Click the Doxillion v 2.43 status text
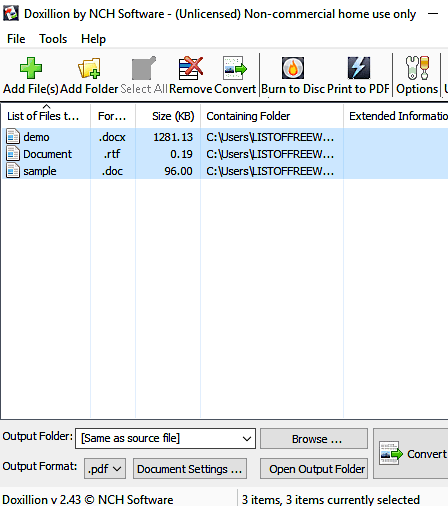The width and height of the screenshot is (448, 506). (x=88, y=499)
